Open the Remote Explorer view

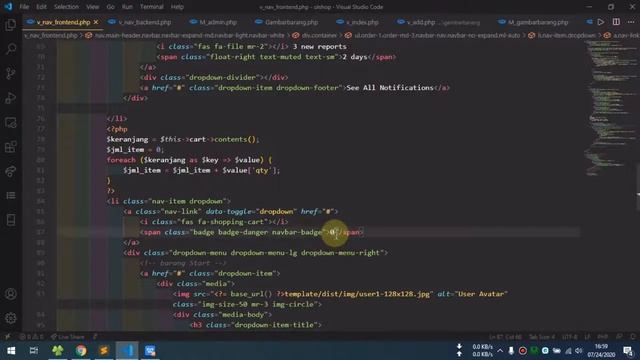11,122
